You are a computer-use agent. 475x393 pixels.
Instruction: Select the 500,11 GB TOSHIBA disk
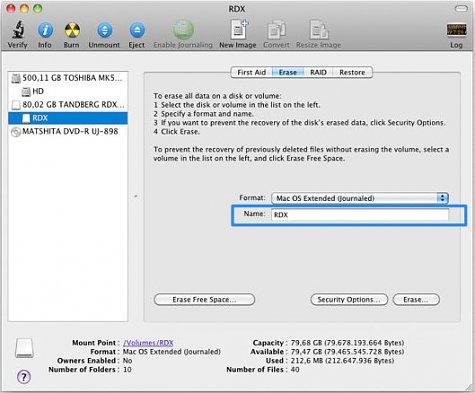[68, 78]
